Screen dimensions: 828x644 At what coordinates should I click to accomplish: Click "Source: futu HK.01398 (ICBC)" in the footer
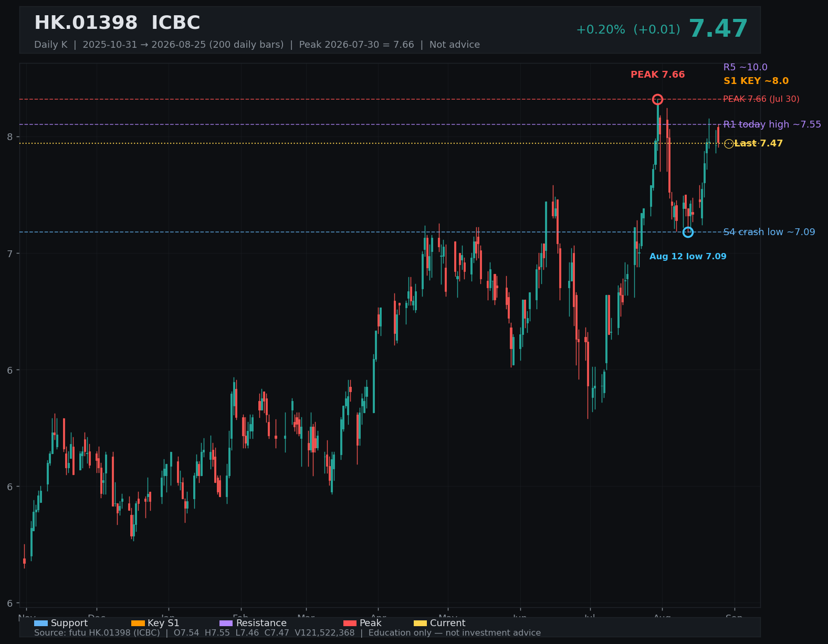(97, 633)
